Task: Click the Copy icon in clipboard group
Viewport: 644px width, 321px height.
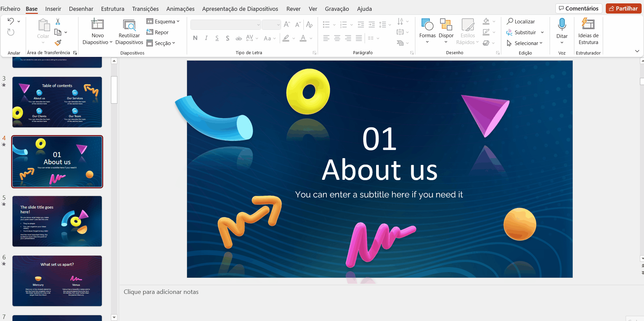Action: (58, 32)
